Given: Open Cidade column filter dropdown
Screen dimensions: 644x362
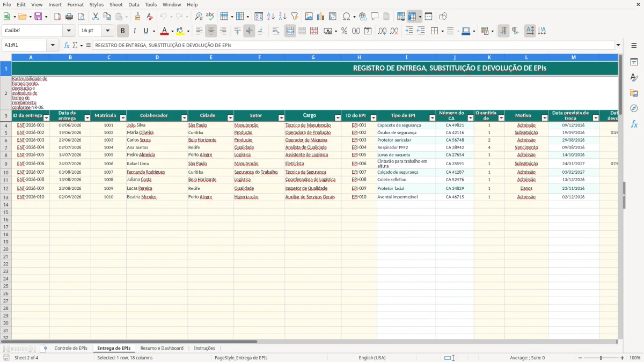Looking at the screenshot, I should (x=231, y=118).
